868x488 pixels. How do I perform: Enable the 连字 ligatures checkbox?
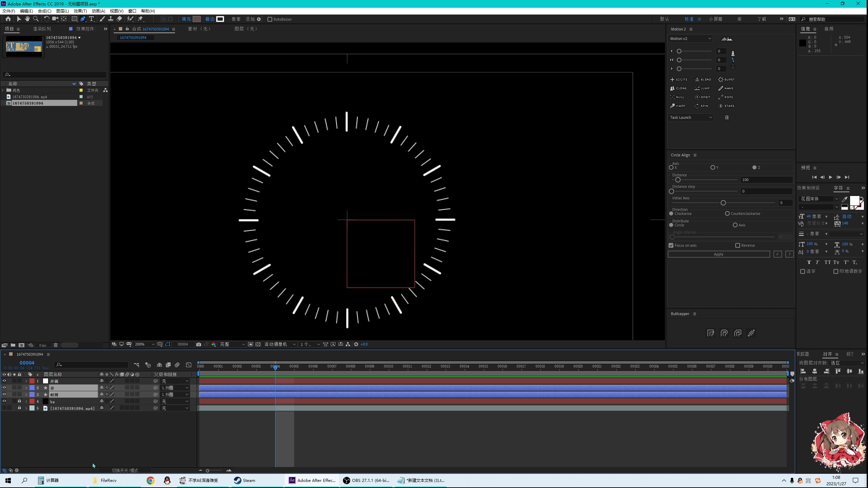[802, 271]
